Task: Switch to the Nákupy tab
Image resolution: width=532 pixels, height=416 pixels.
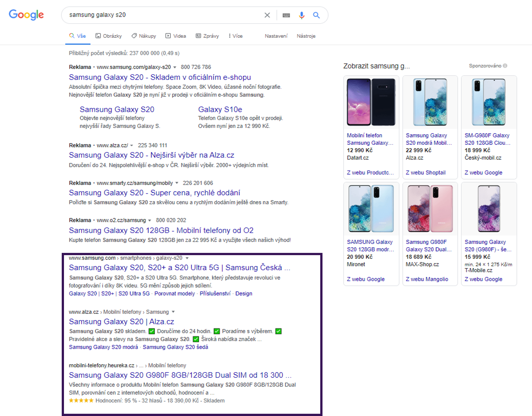Action: pyautogui.click(x=144, y=36)
